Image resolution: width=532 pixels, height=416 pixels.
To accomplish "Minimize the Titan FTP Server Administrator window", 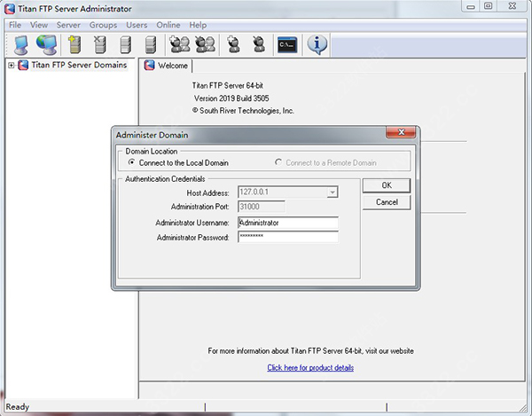I will point(470,6).
